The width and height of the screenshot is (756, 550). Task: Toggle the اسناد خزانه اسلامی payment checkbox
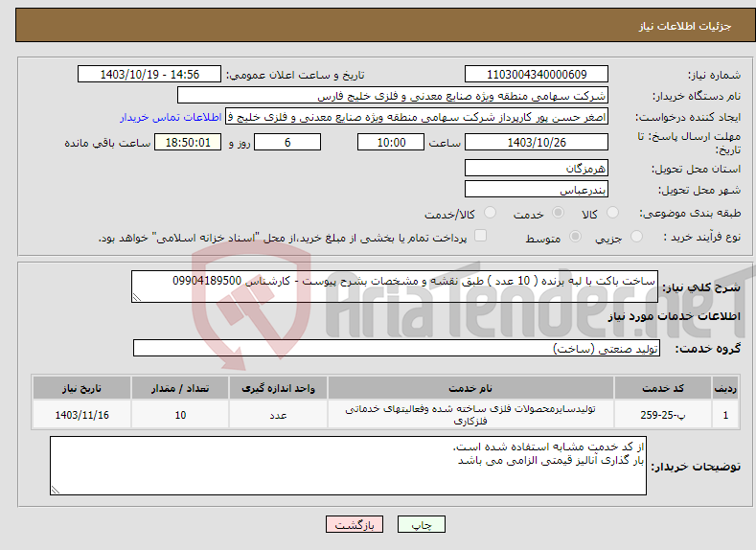pos(480,235)
